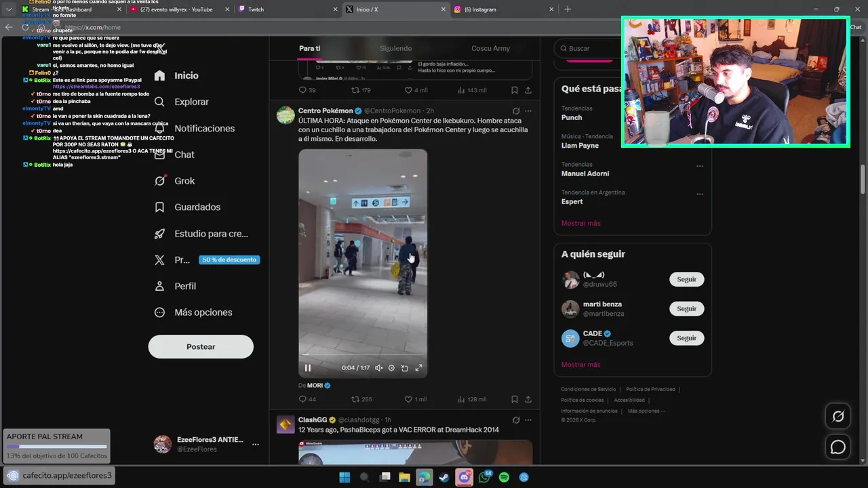Ask Grok about Centro Pokémon post
The image size is (868, 488).
[x=516, y=110]
